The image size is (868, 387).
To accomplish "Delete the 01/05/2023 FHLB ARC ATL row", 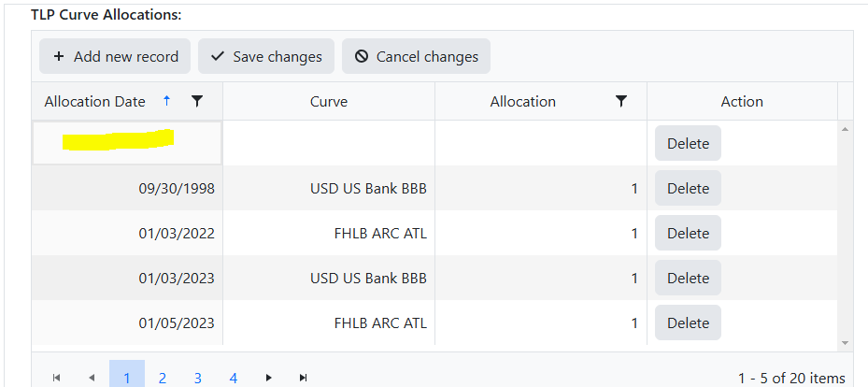I will click(688, 322).
